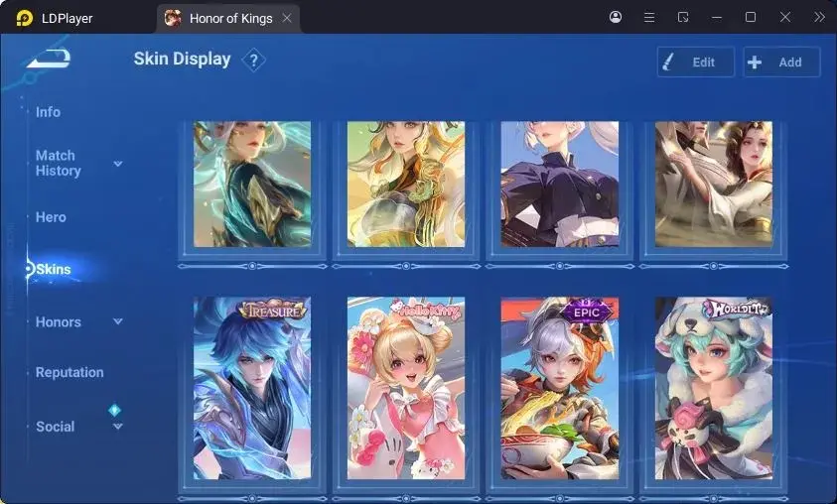Screen dimensions: 837x504
Task: Close the LDPlayer window
Action: (x=784, y=17)
